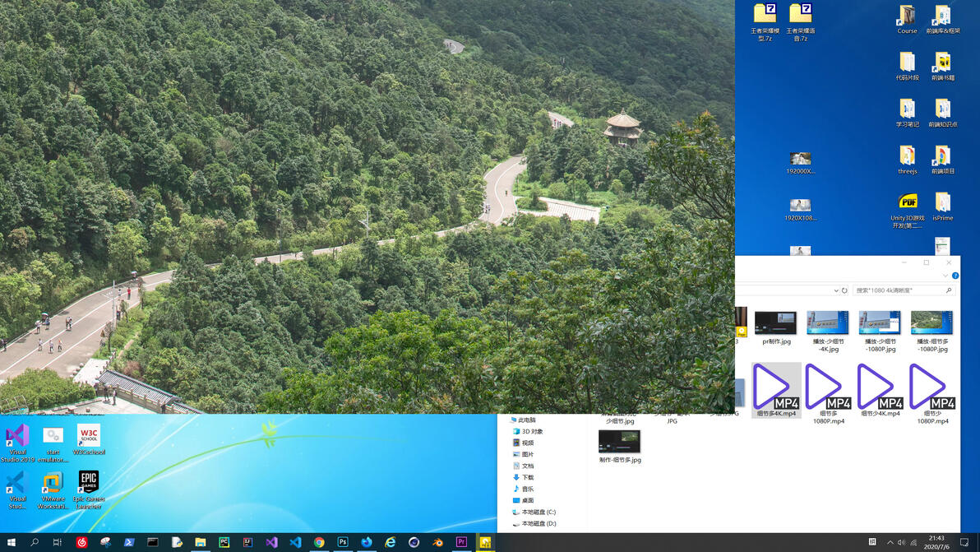Select 代码片段 folder on desktop
The width and height of the screenshot is (980, 552).
(907, 67)
